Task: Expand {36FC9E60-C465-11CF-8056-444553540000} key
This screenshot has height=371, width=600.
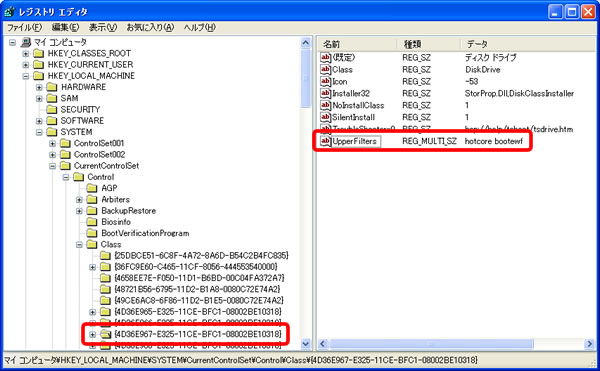Action: pos(93,267)
